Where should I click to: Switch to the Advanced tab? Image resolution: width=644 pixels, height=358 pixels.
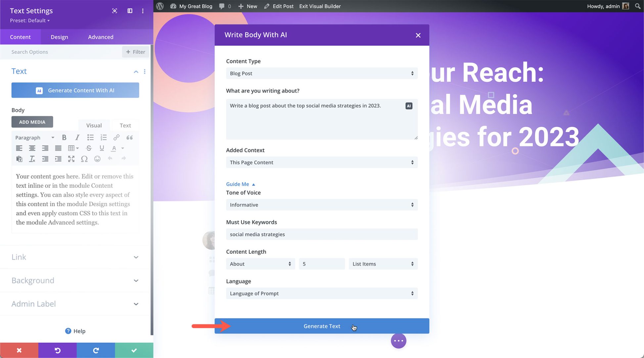[100, 36]
